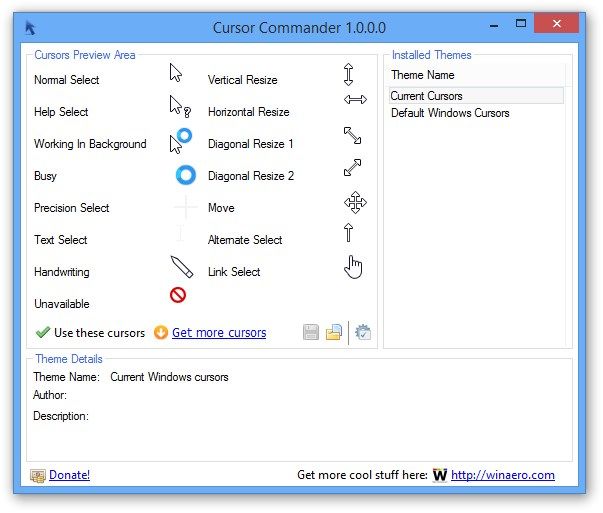Click the Working In Background cursor preview

(181, 141)
